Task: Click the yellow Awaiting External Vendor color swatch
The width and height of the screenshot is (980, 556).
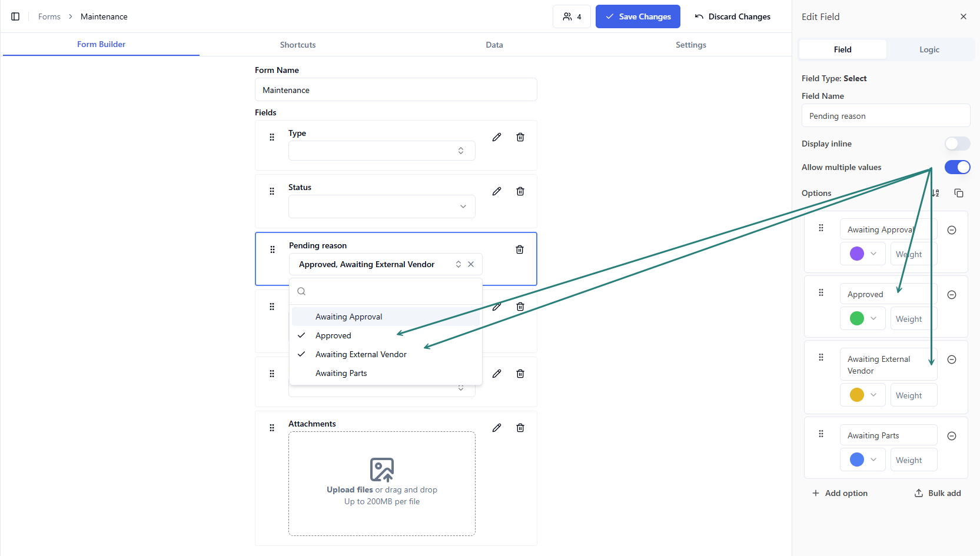Action: coord(857,395)
